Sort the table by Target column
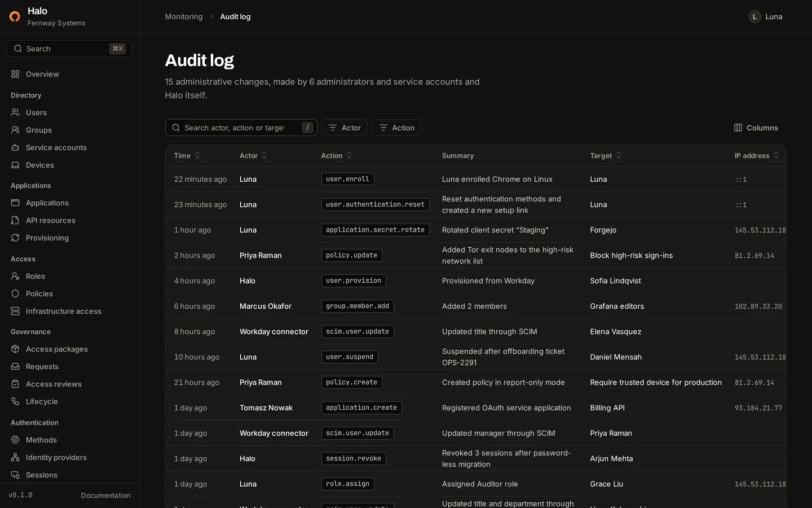The image size is (812, 508). click(x=606, y=156)
